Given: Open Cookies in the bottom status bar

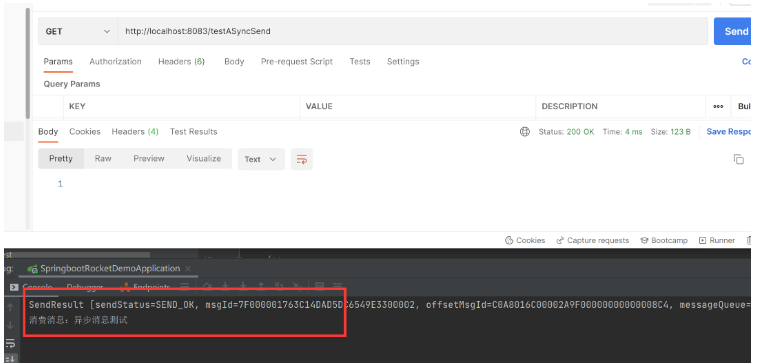Looking at the screenshot, I should coord(525,240).
